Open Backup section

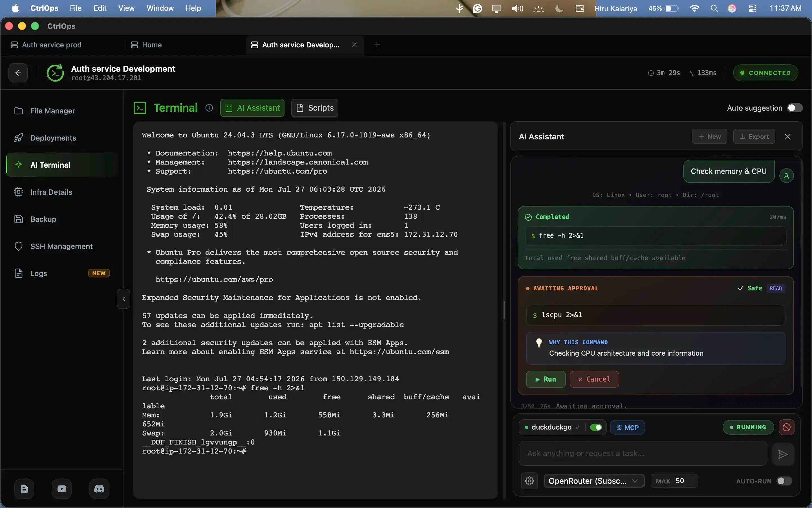pyautogui.click(x=62, y=219)
